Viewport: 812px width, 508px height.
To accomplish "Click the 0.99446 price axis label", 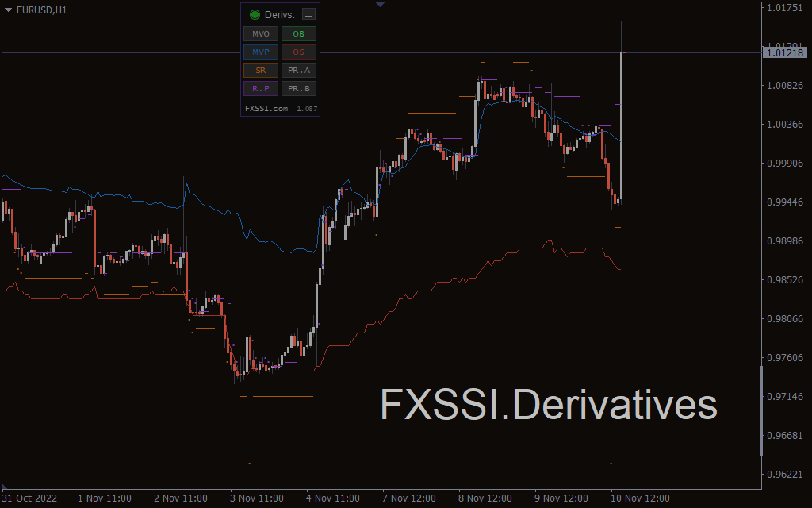I will click(785, 202).
